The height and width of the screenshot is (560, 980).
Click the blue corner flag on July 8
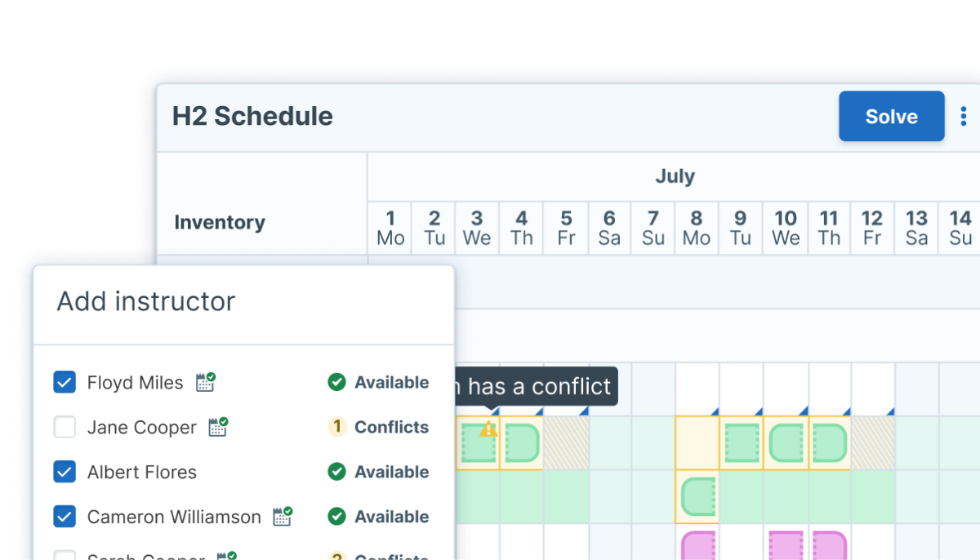[x=715, y=413]
